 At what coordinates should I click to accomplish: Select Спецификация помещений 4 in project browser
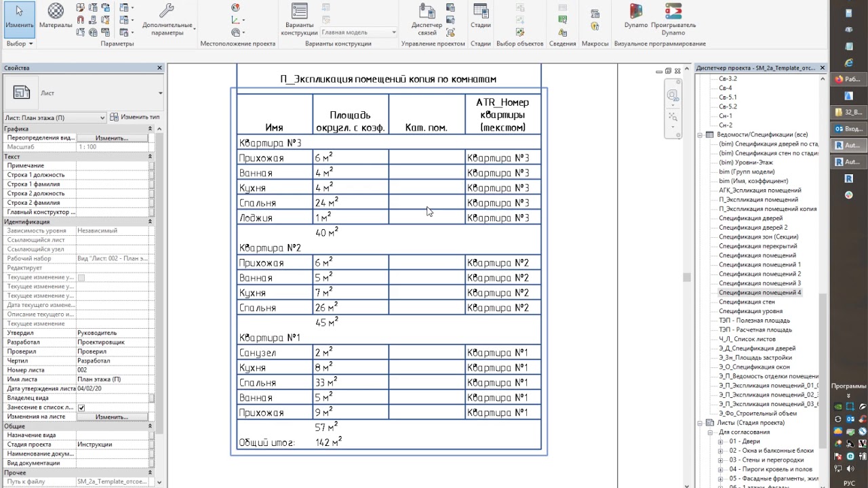click(x=759, y=293)
